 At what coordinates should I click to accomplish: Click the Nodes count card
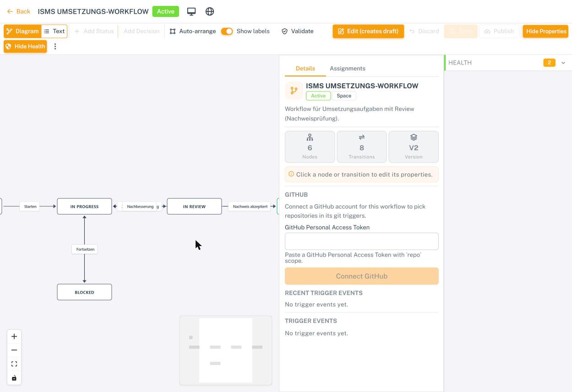click(310, 147)
